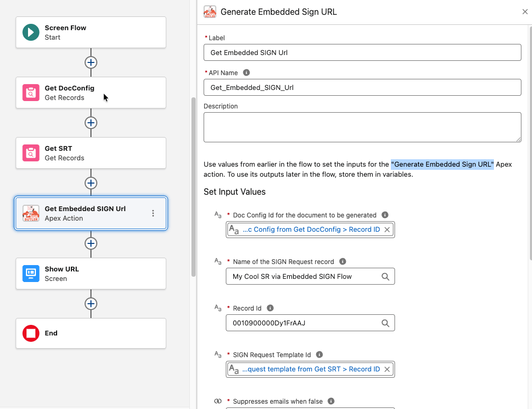
Task: Open the Get Embedded SIGN Url options menu
Action: click(153, 213)
